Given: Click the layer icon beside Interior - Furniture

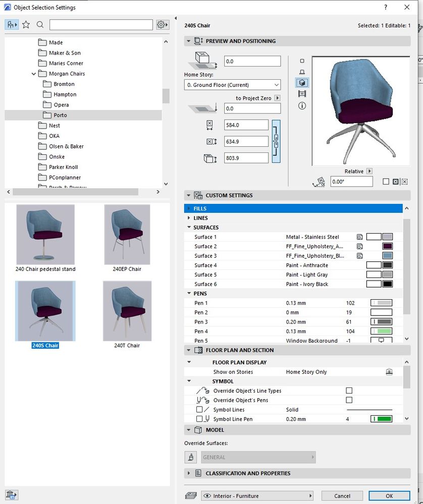Looking at the screenshot, I should tap(191, 495).
